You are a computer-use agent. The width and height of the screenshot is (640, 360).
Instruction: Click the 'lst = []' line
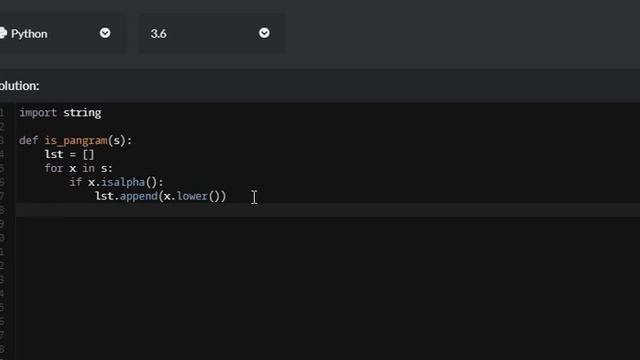point(69,155)
